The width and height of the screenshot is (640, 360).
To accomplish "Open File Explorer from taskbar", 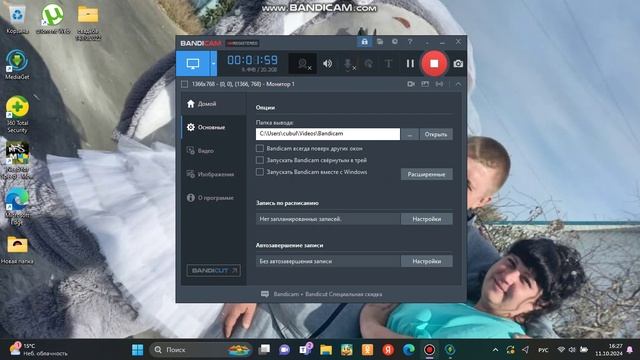I will 326,350.
